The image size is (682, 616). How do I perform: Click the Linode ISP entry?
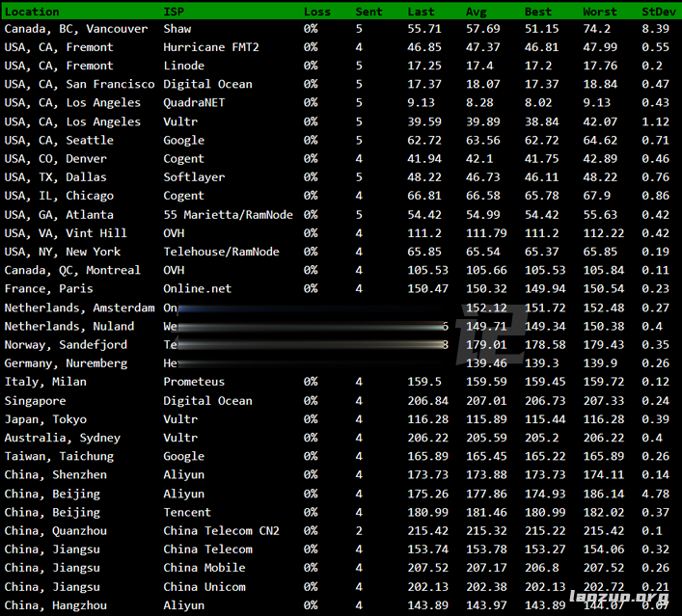click(183, 66)
